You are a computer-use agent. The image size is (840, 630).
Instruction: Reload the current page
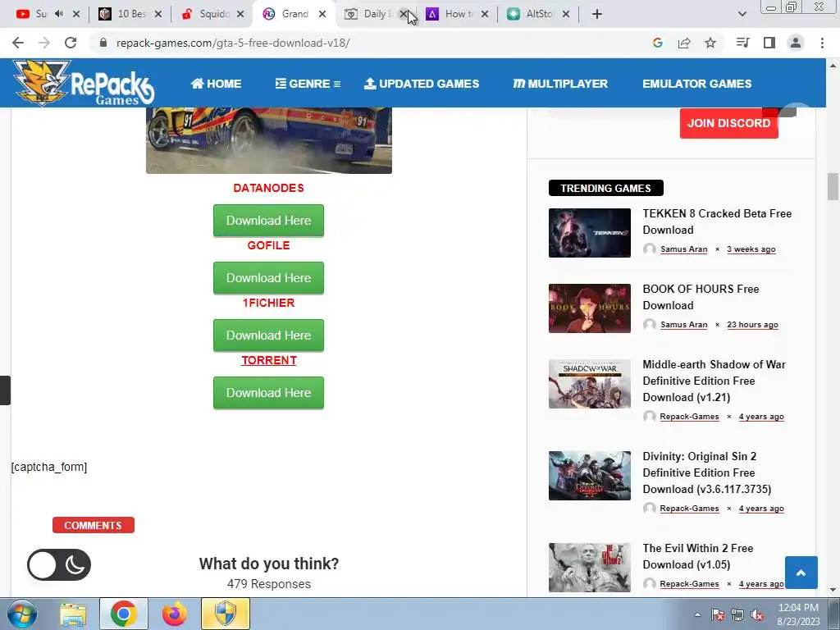(x=71, y=43)
